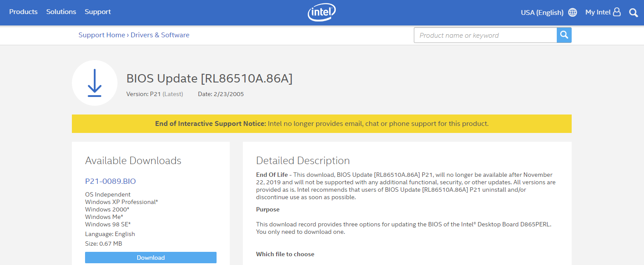Screen dimensions: 644x265
Task: Click the Available Downloads heading
Action: coord(133,161)
